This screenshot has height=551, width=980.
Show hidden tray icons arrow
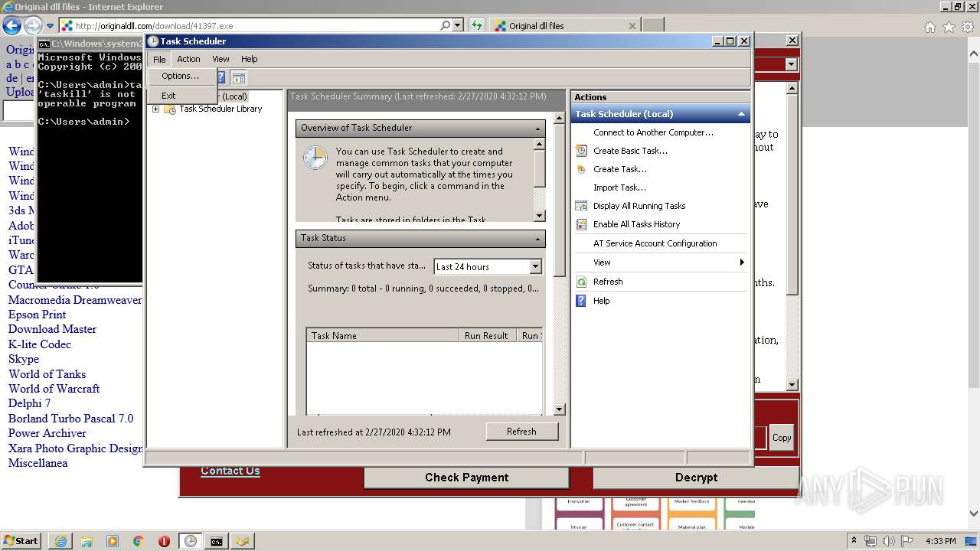(x=854, y=541)
